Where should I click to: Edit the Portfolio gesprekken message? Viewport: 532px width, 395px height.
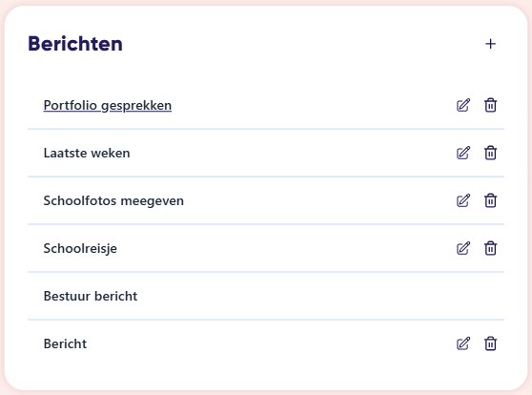coord(463,105)
